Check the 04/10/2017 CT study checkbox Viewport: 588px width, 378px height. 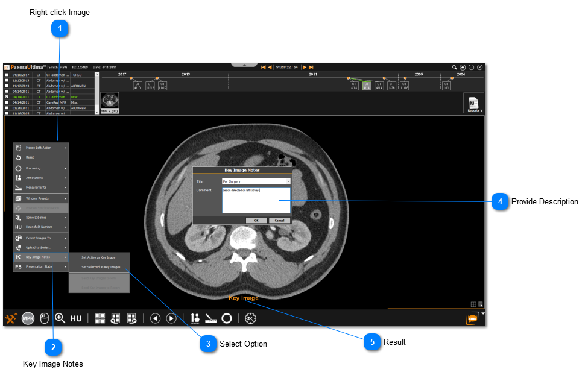[x=6, y=75]
